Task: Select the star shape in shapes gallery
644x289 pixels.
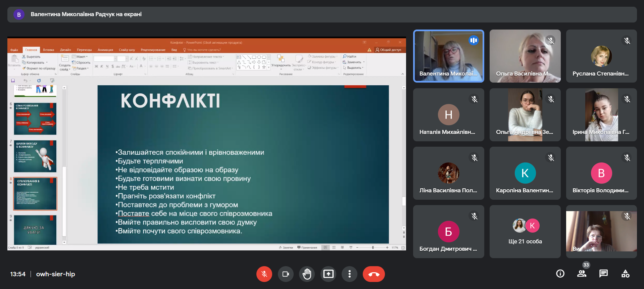Action: coord(264,67)
